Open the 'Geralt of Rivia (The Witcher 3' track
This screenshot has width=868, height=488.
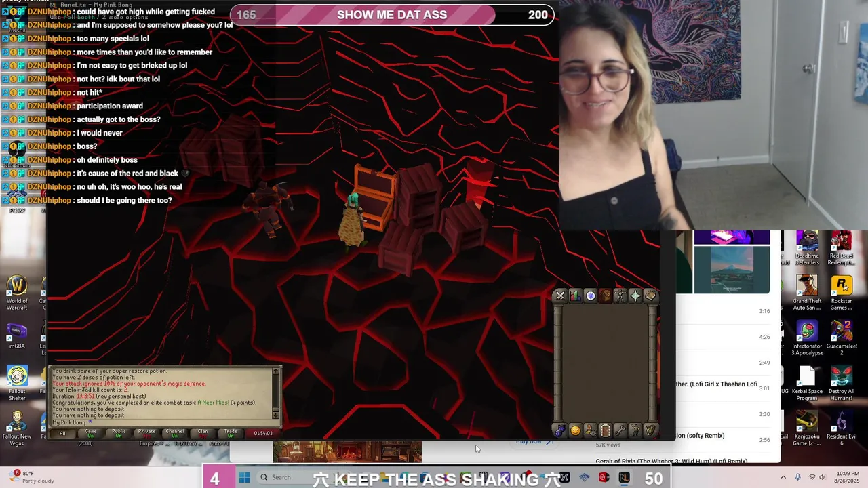point(671,461)
